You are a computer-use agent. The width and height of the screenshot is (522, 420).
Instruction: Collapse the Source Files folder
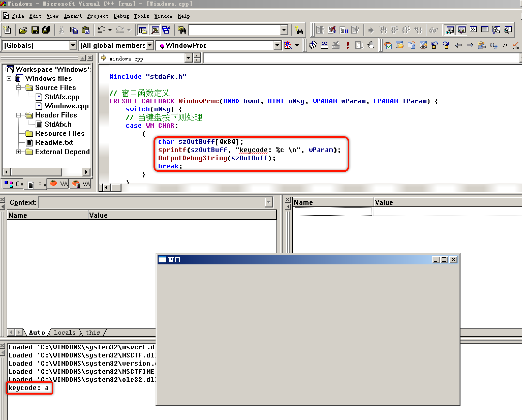pyautogui.click(x=19, y=88)
